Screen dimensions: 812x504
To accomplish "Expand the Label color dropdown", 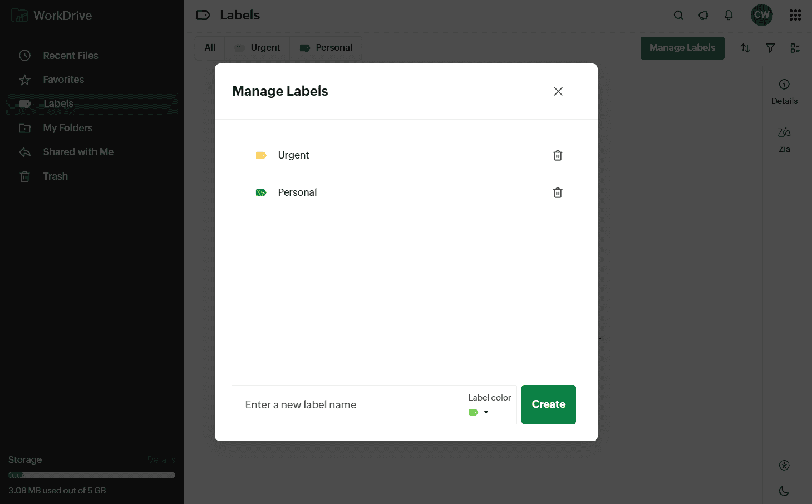I will tap(486, 412).
